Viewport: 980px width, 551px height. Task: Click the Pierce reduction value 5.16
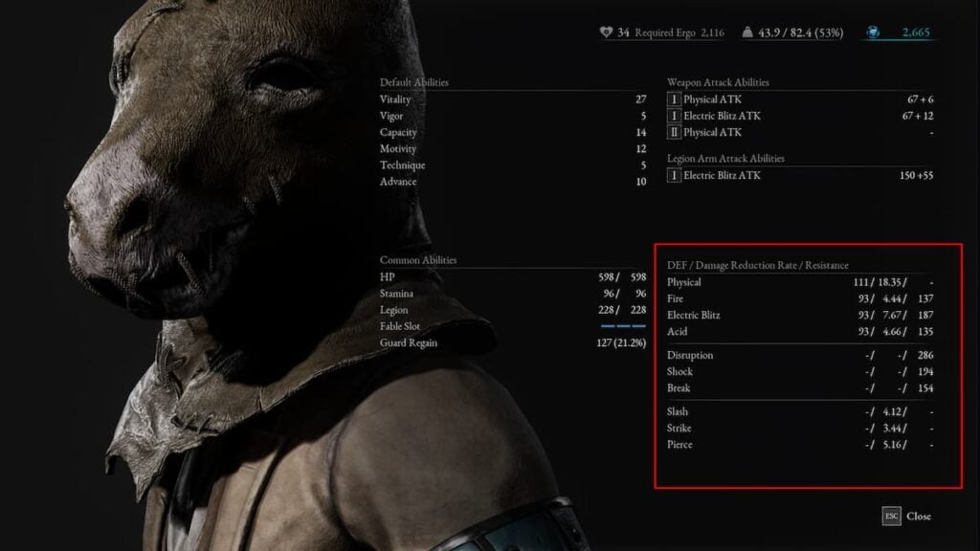pyautogui.click(x=892, y=445)
